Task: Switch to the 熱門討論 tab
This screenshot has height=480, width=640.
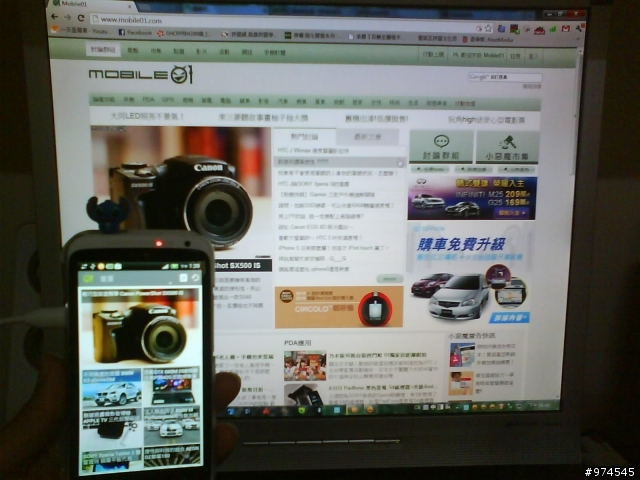Action: click(x=304, y=136)
